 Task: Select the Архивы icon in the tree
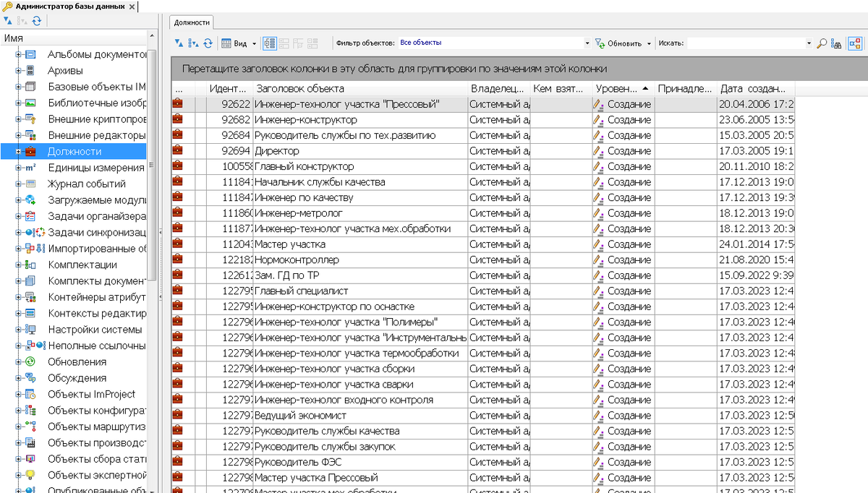pos(30,71)
